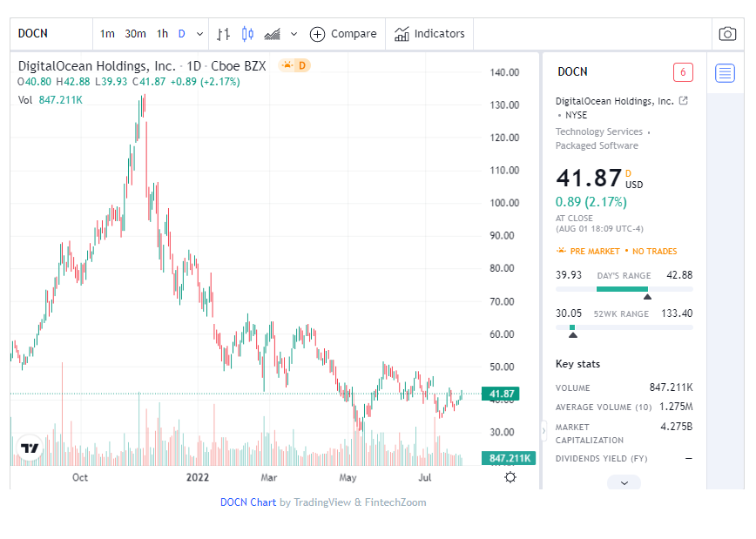This screenshot has width=756, height=539.
Task: Click the DOCN symbol search field
Action: point(51,34)
